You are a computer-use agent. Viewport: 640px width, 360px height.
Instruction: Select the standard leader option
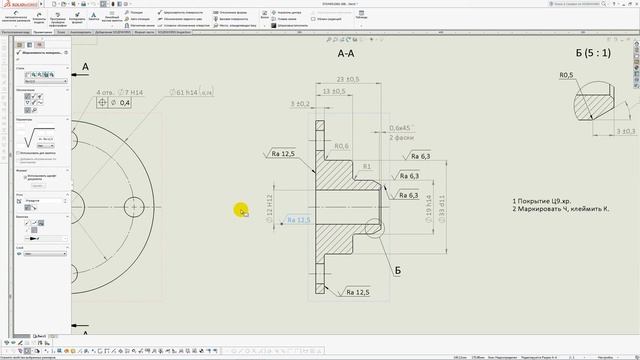point(28,223)
